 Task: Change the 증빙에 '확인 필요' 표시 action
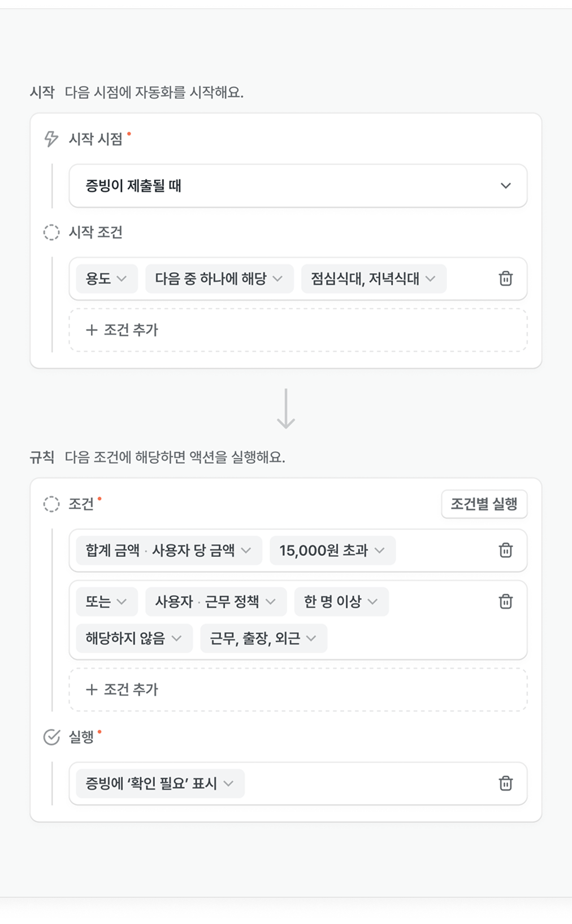(159, 783)
